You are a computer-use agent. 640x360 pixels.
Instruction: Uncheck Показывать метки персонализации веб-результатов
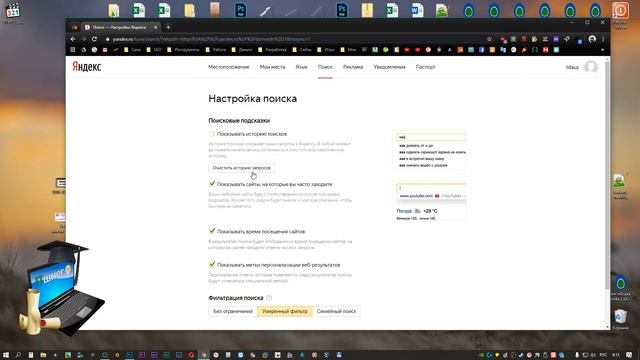[212, 265]
